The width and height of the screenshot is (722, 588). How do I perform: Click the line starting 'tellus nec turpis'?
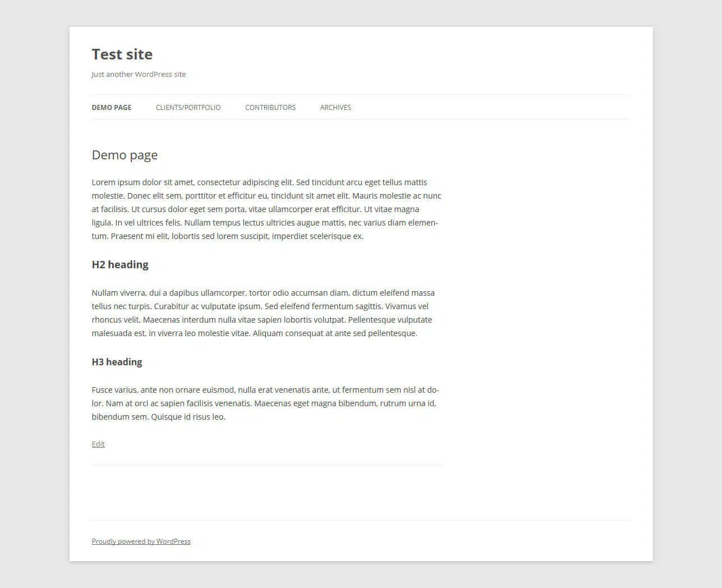coord(260,306)
